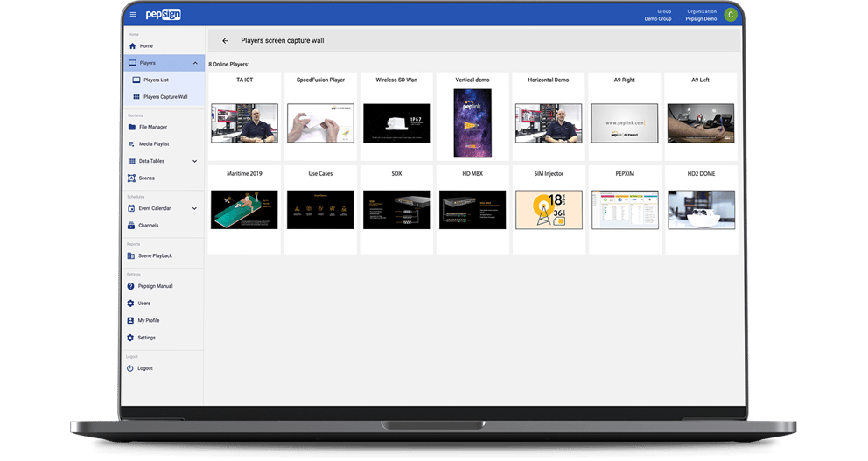The width and height of the screenshot is (868, 461).
Task: Click the My Profile person icon
Action: pos(130,320)
